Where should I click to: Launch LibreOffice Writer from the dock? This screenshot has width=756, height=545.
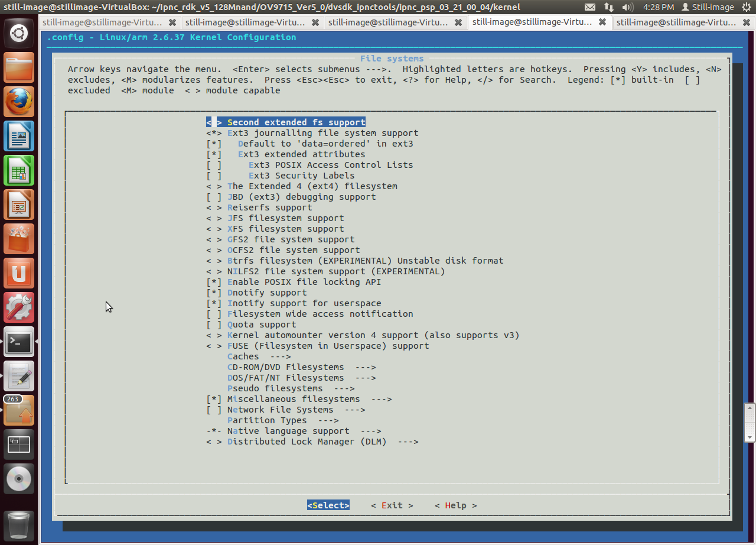[19, 136]
